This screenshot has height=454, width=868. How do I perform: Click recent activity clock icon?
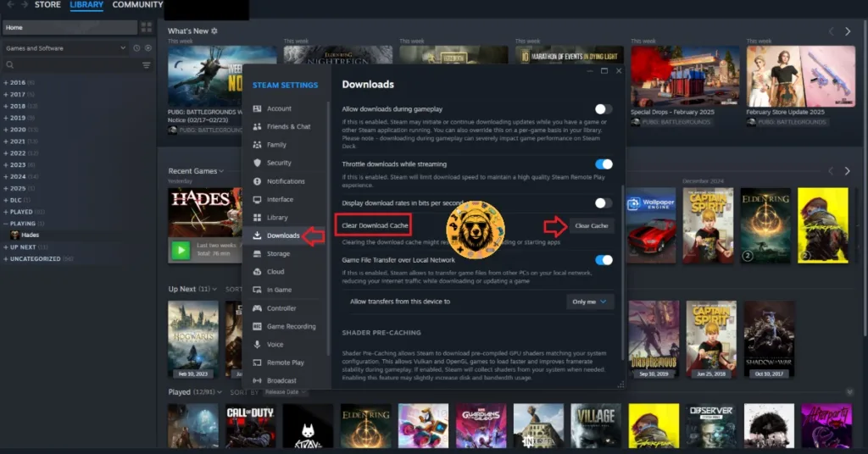pyautogui.click(x=136, y=48)
